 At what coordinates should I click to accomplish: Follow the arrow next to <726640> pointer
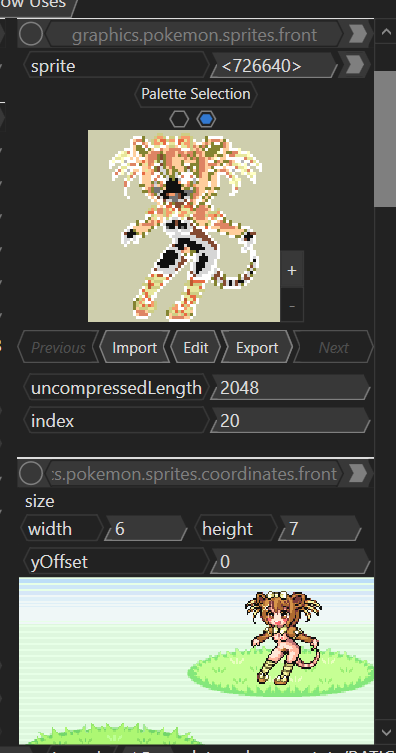354,66
